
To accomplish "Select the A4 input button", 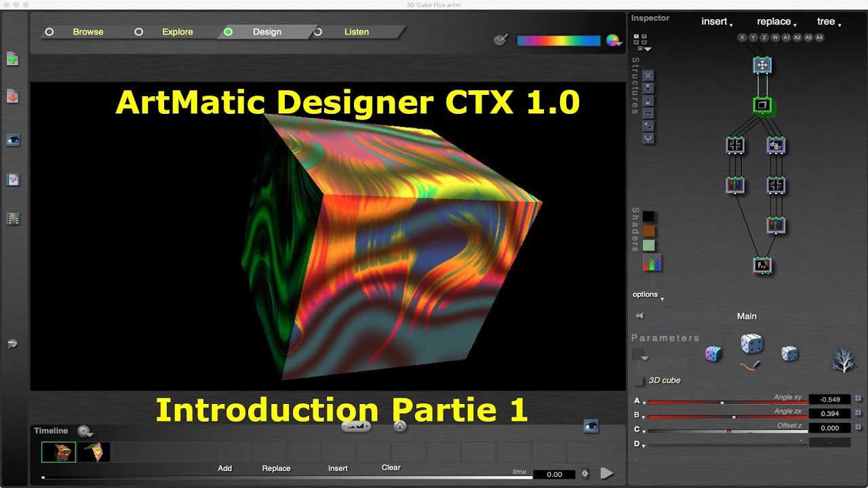I will tap(819, 38).
